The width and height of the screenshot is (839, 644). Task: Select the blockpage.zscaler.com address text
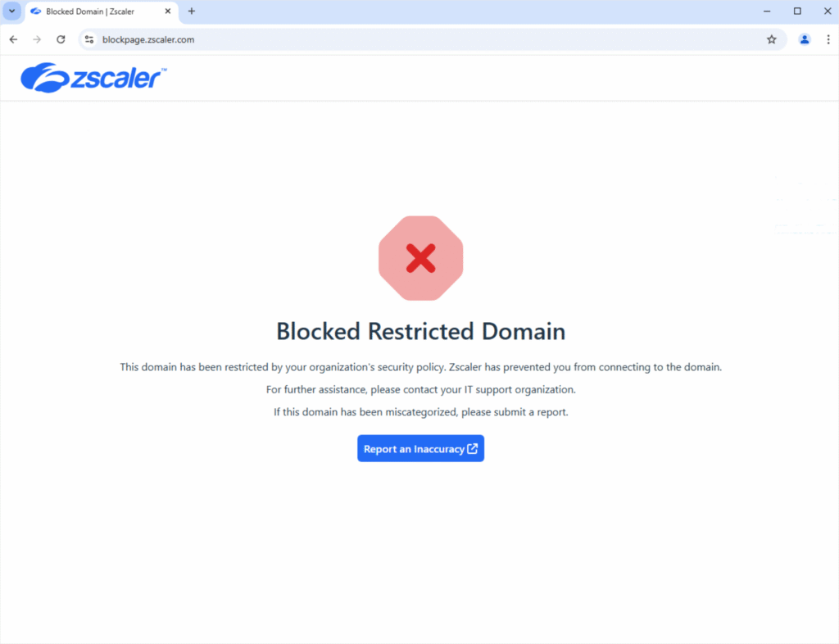147,39
